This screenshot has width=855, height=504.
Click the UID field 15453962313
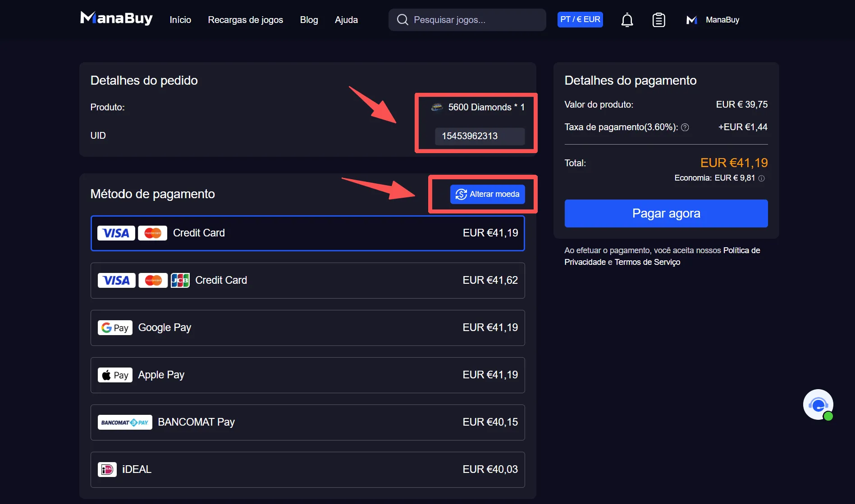[x=480, y=136]
